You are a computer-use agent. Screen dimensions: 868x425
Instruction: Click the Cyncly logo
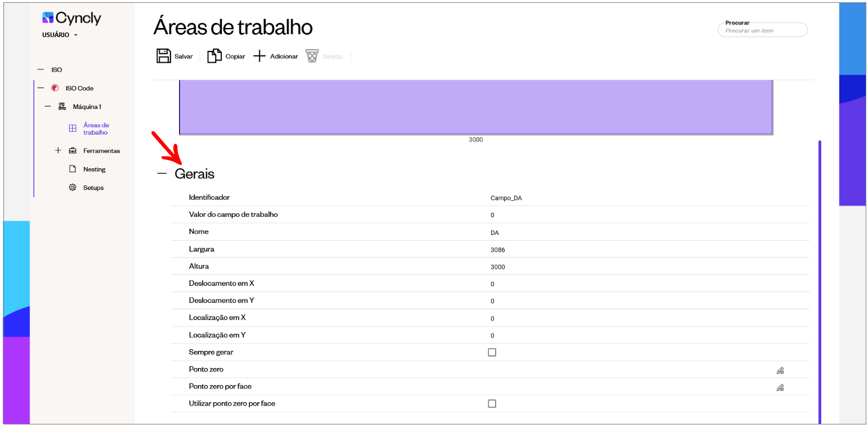[x=72, y=18]
